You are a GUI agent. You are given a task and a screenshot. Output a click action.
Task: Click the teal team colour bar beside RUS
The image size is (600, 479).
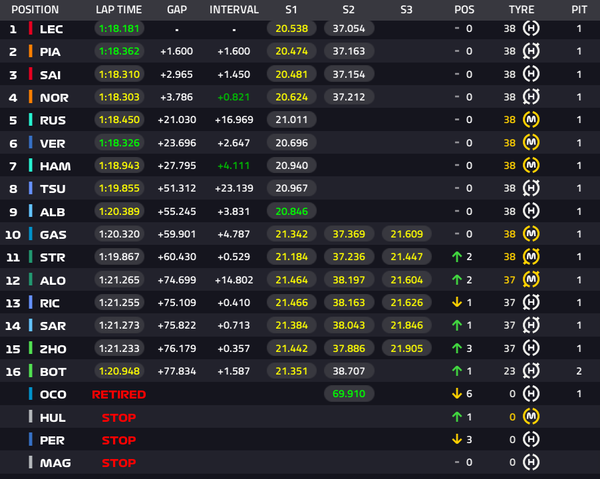pyautogui.click(x=31, y=120)
